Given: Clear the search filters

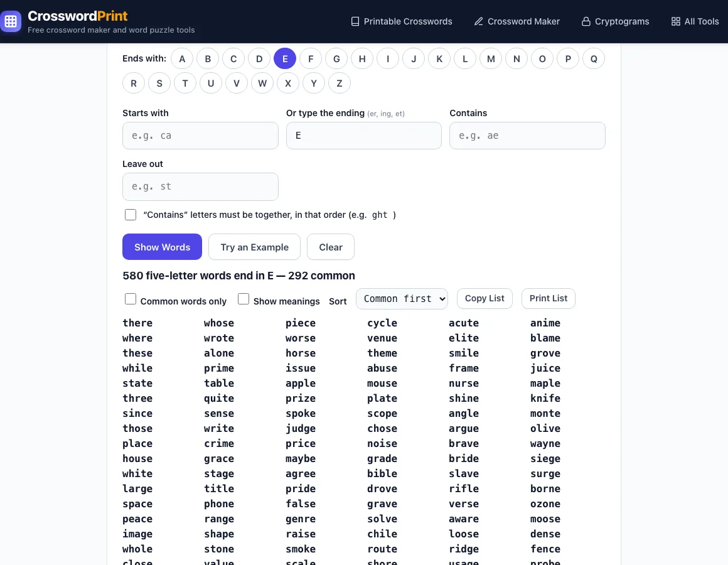Looking at the screenshot, I should [x=331, y=247].
